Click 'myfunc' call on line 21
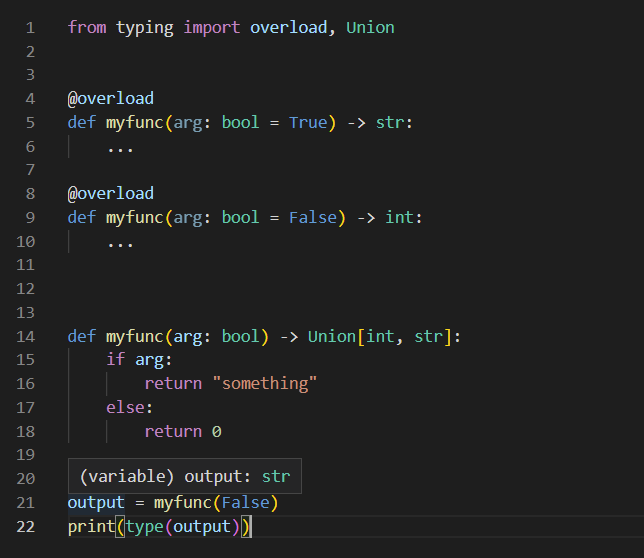 183,503
